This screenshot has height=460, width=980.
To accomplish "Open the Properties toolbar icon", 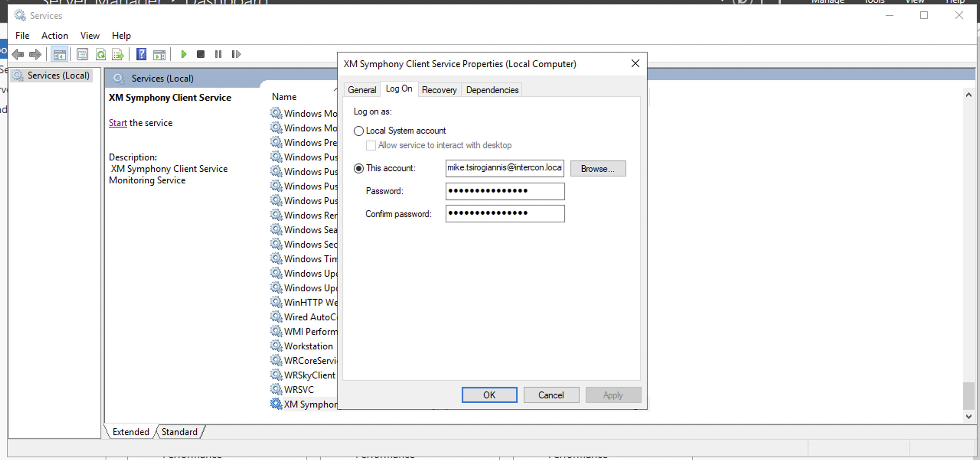I will coord(82,54).
